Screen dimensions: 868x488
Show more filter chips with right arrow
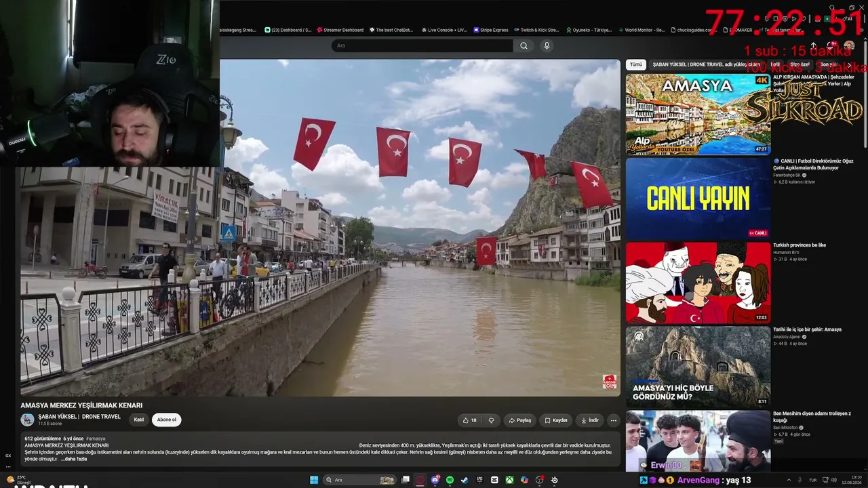(849, 65)
